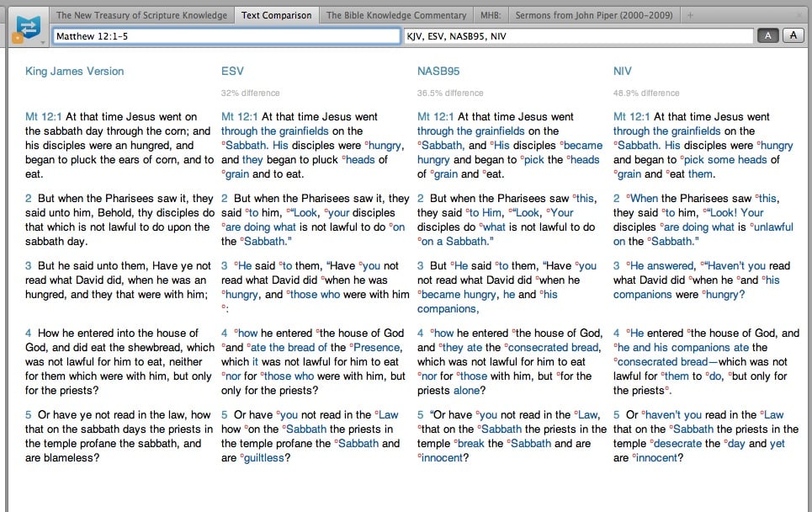Open The Bible Knowledge Commentary tab

click(396, 15)
